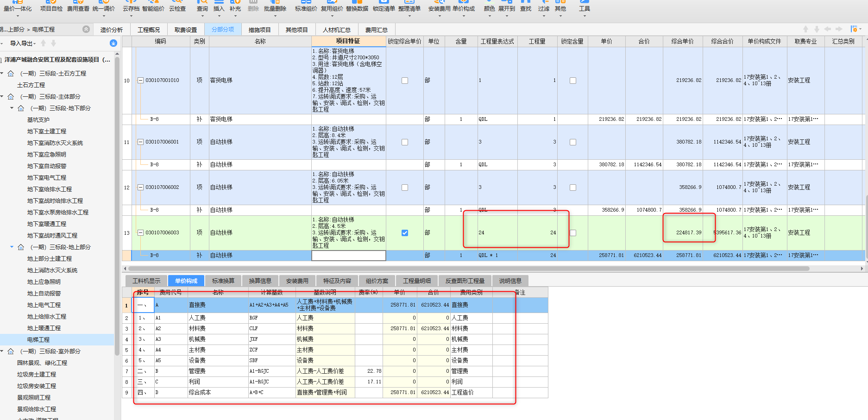Open the 量价一体化 toolbar dropdown

[18, 16]
